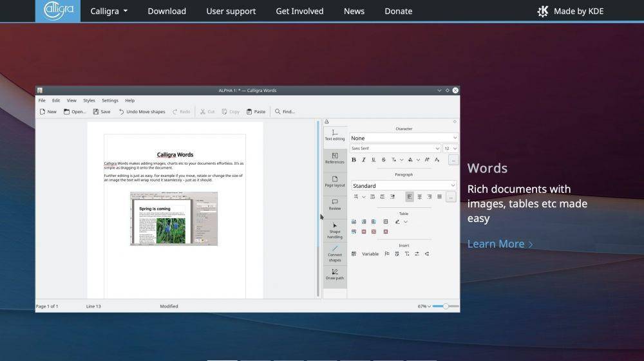The width and height of the screenshot is (644, 361).
Task: Toggle Strikethrough formatting
Action: coord(384,160)
